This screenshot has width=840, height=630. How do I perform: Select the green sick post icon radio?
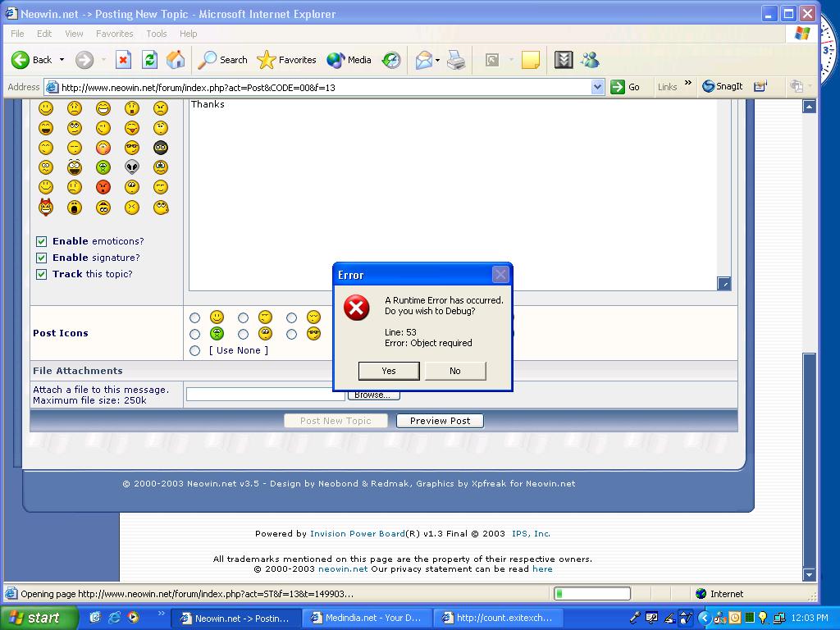pyautogui.click(x=195, y=335)
